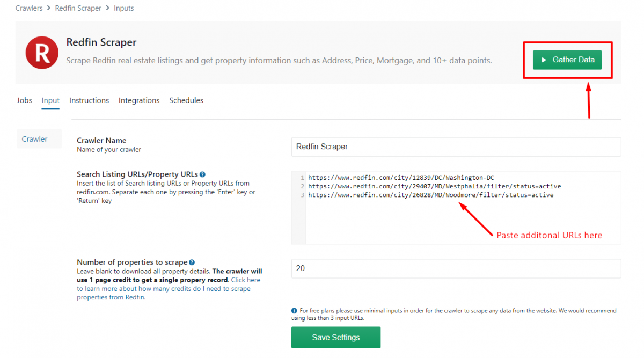Image resolution: width=644 pixels, height=358 pixels.
Task: Open the Schedules tab
Action: pos(186,100)
